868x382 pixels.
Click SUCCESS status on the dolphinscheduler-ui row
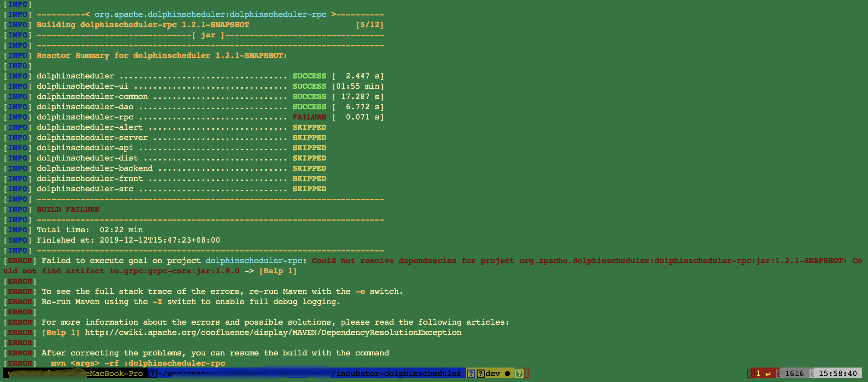tap(309, 86)
